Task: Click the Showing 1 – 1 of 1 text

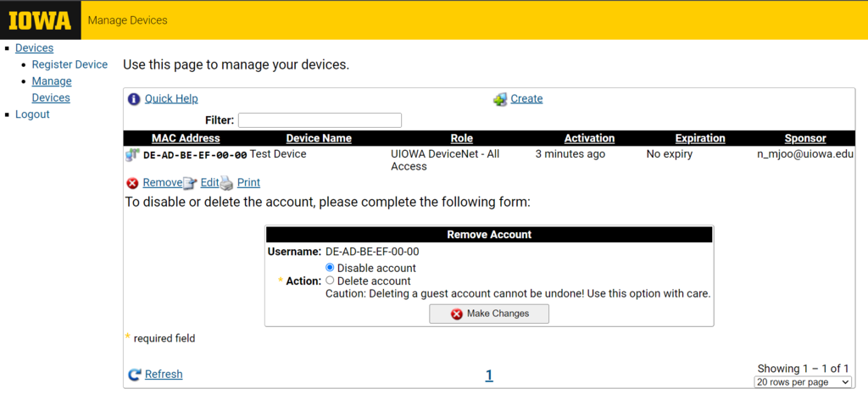Action: tap(804, 369)
